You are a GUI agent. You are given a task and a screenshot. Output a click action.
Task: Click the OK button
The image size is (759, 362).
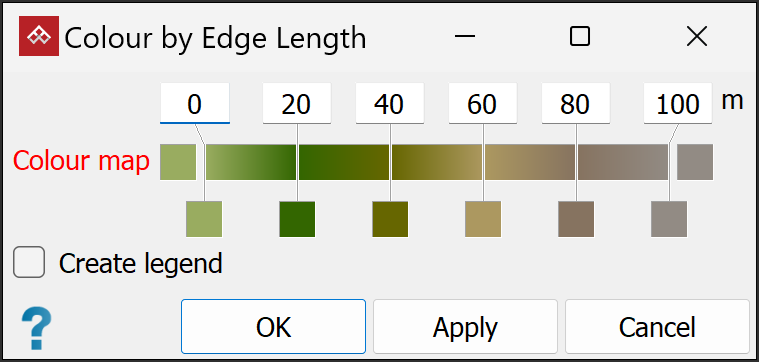(273, 327)
